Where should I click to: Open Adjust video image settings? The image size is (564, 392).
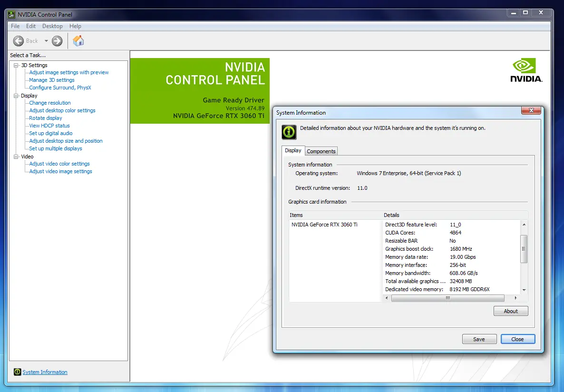click(60, 171)
